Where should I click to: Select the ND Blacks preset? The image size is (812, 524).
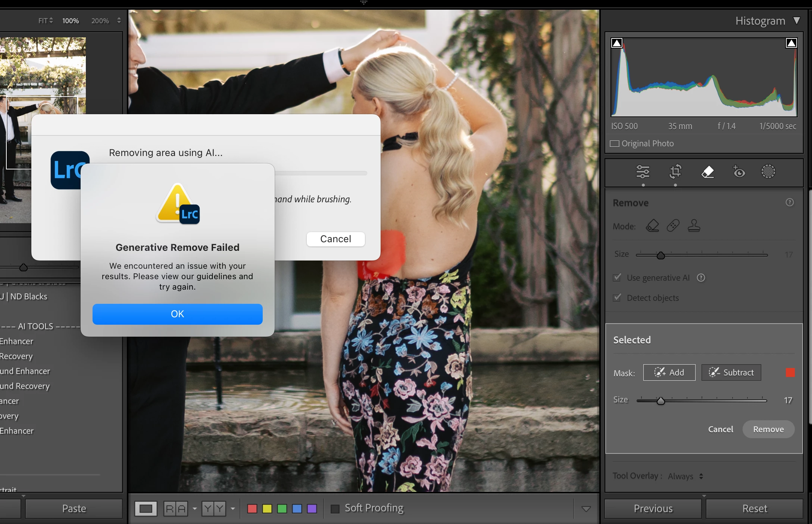[28, 297]
